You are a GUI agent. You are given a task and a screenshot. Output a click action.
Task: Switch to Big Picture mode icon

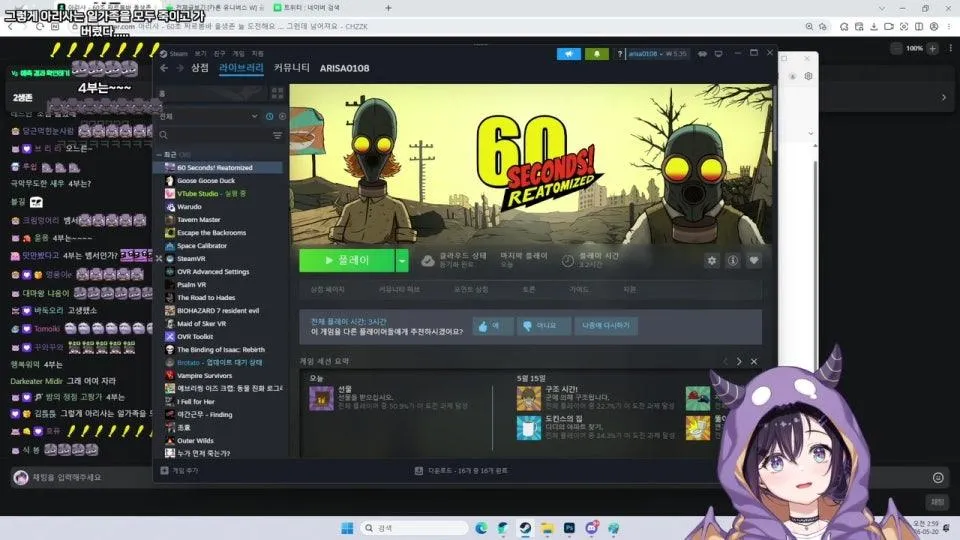[718, 54]
